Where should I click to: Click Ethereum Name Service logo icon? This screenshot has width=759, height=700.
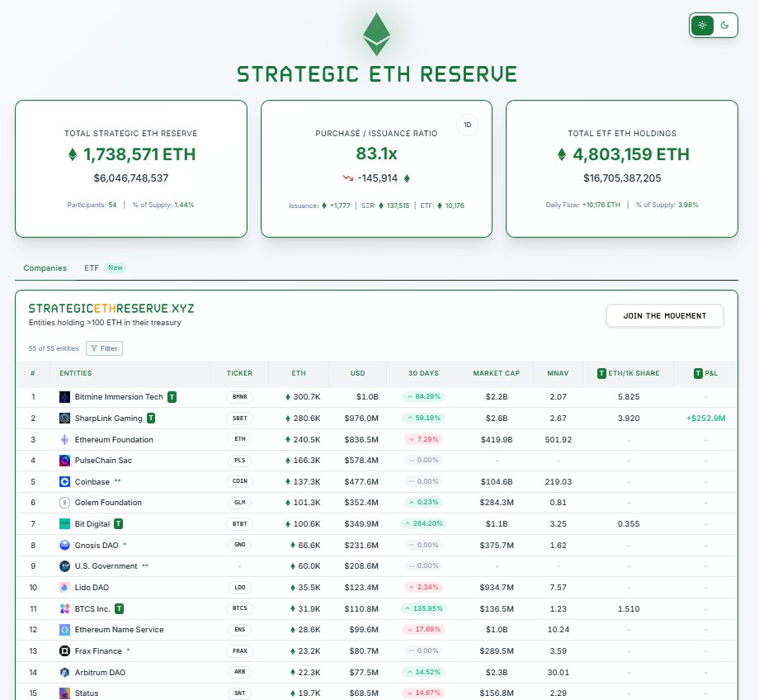click(x=64, y=629)
